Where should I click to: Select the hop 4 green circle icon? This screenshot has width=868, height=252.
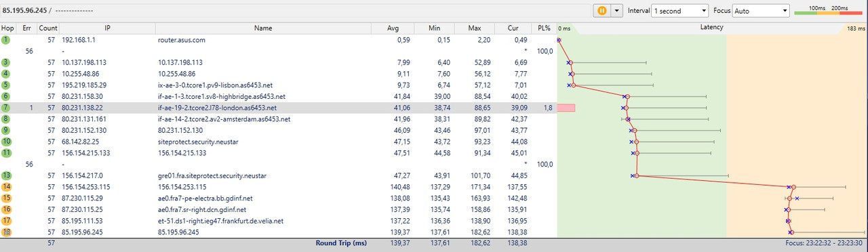tap(6, 73)
